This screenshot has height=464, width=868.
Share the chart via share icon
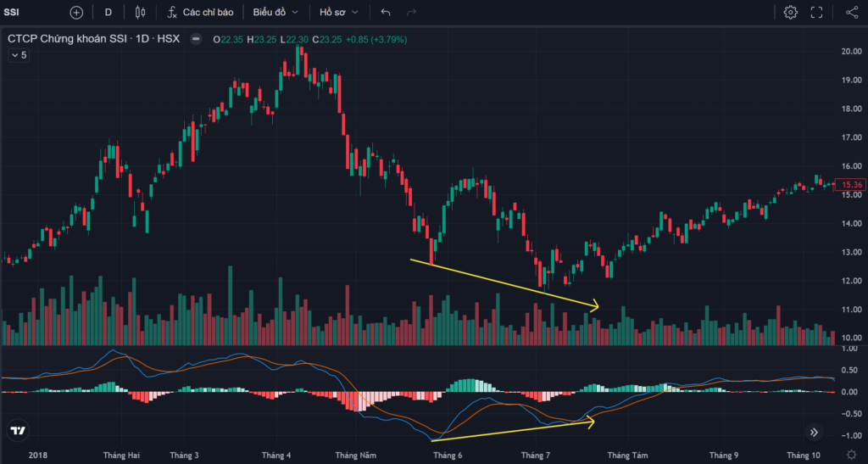(x=852, y=12)
